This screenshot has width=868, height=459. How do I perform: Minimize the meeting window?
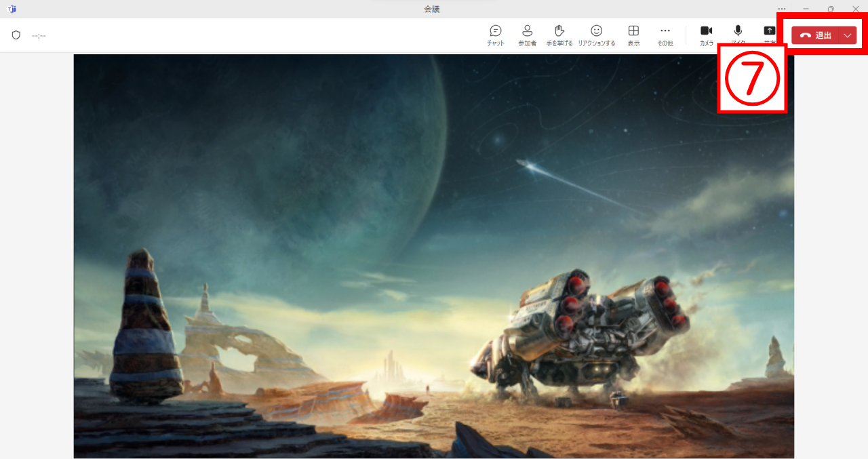coord(806,9)
